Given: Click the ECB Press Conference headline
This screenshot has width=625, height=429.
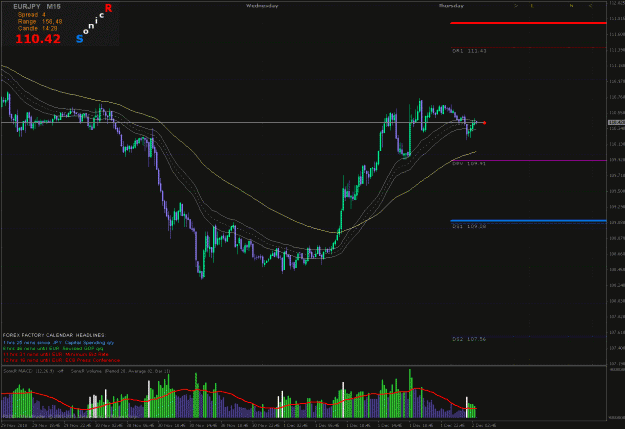Looking at the screenshot, I should (61, 360).
